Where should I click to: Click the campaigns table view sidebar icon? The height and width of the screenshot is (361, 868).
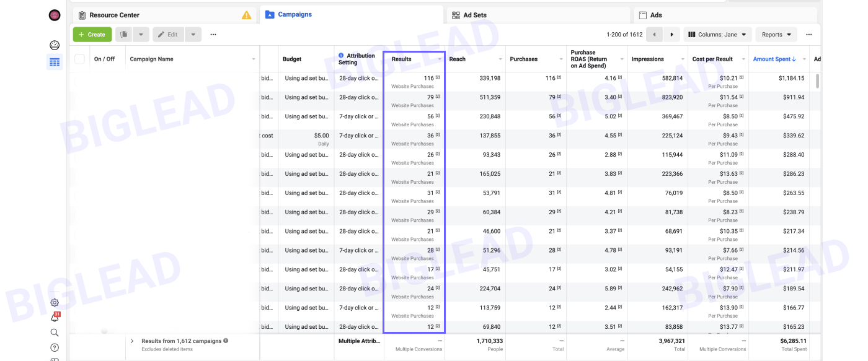coord(55,62)
